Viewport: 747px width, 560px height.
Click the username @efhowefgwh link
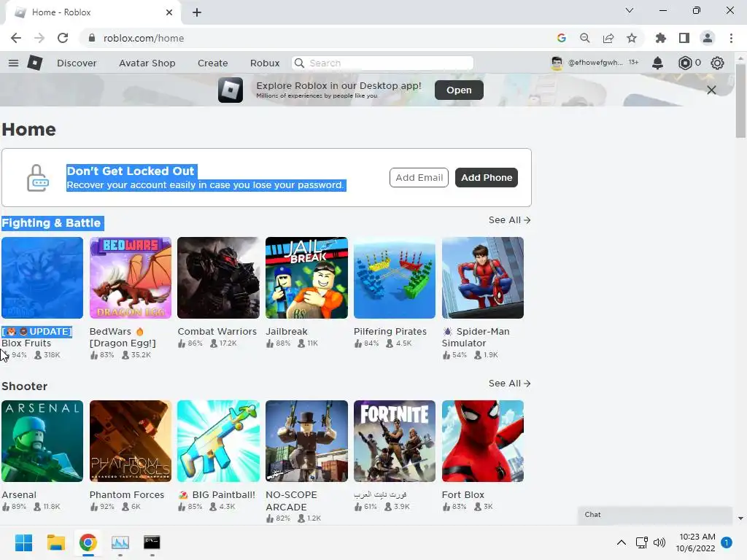(x=595, y=63)
